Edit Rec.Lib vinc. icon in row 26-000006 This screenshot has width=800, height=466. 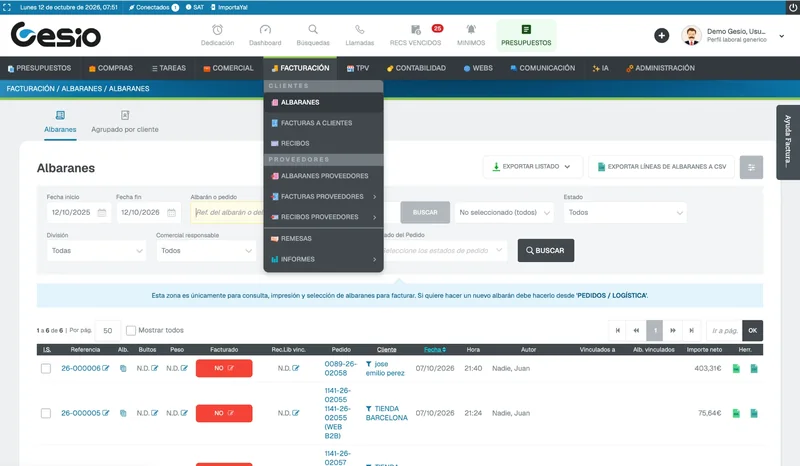[296, 368]
